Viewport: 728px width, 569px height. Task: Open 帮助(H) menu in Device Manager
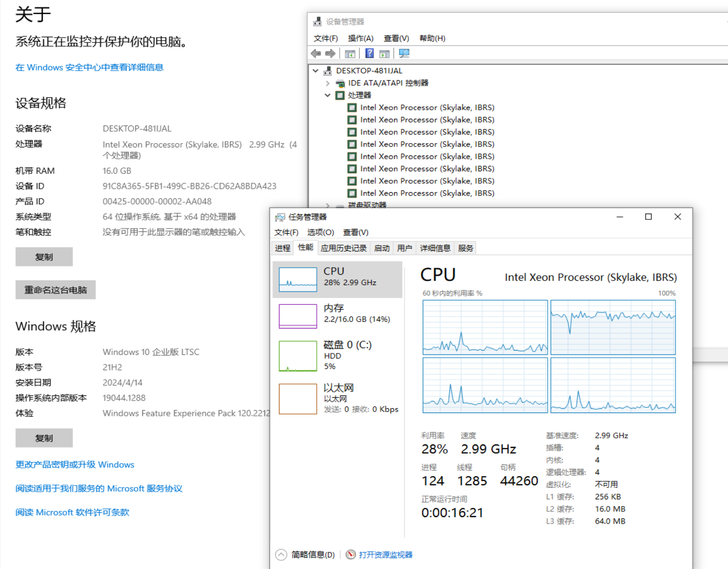[432, 38]
